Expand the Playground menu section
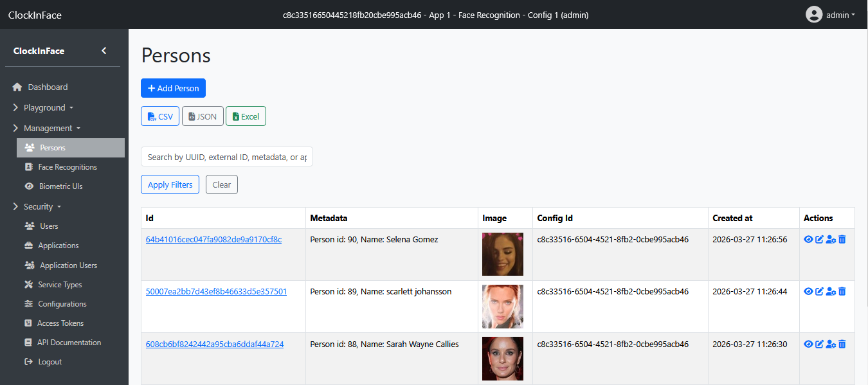The image size is (868, 385). click(44, 107)
